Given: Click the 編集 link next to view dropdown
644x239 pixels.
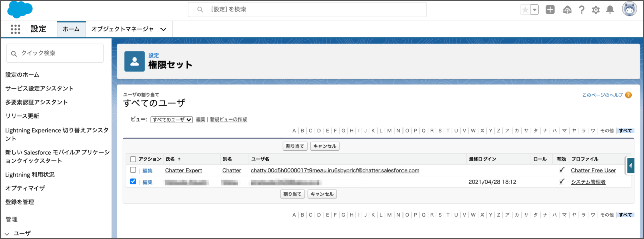Looking at the screenshot, I should 201,119.
